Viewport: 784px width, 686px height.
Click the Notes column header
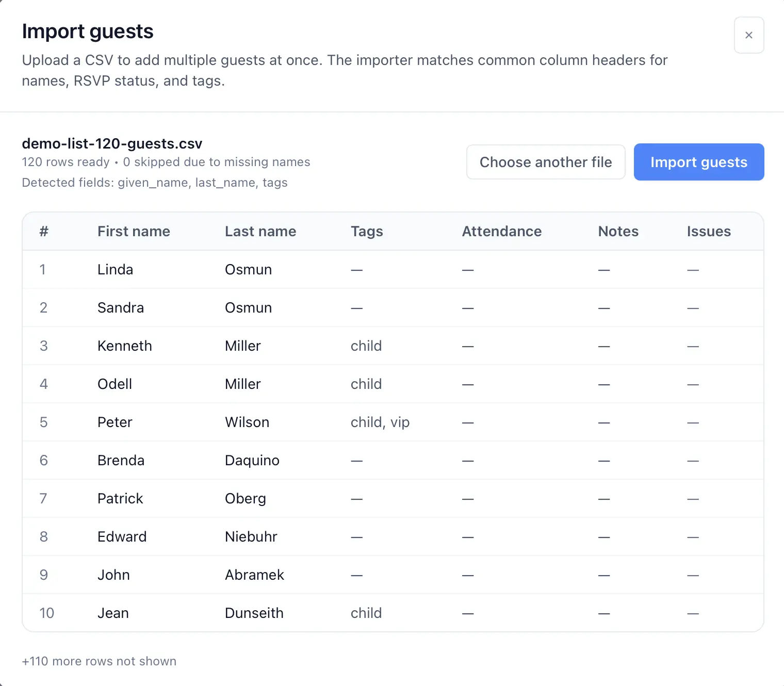point(618,231)
